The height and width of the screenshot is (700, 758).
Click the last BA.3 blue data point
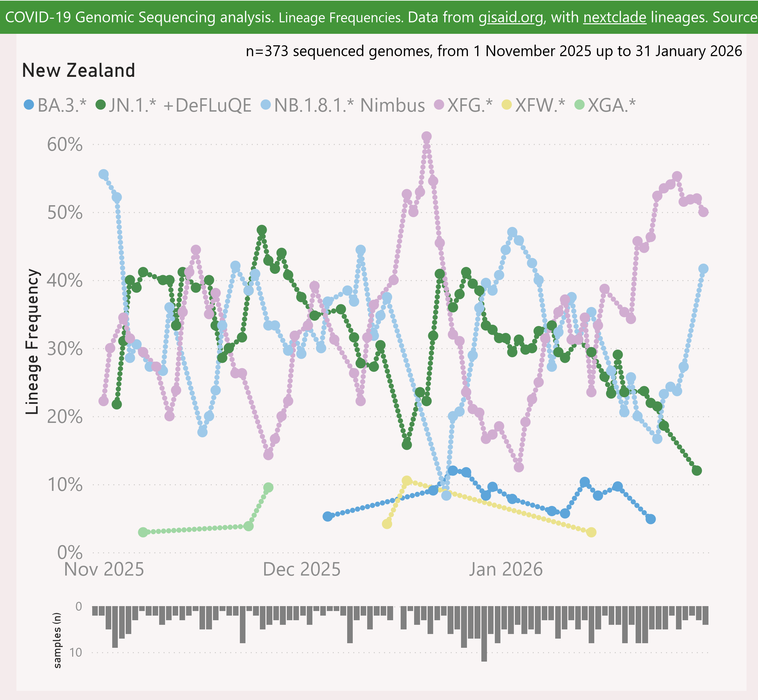[650, 519]
